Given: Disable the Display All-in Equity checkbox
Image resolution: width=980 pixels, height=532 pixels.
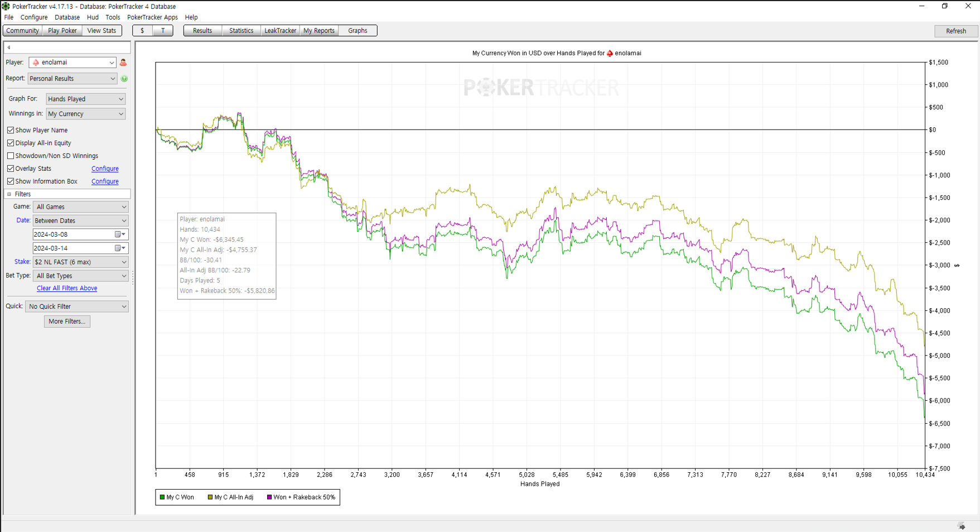Looking at the screenshot, I should tap(11, 143).
